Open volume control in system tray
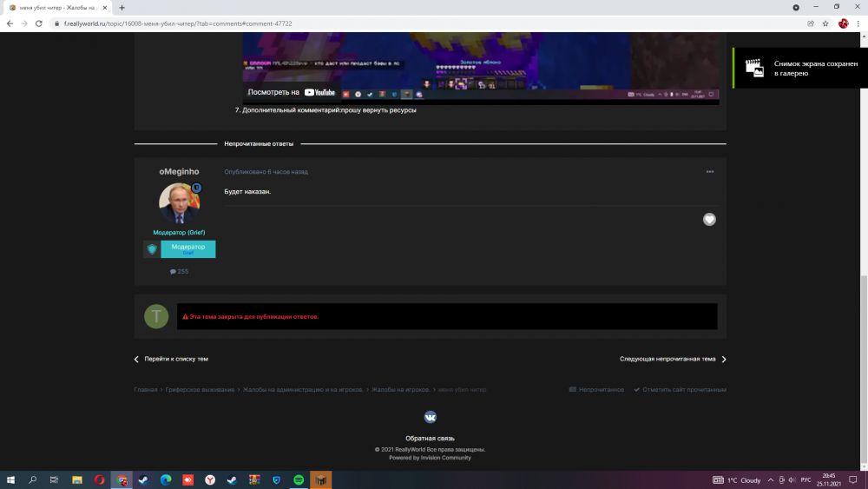This screenshot has height=489, width=868. (792, 480)
